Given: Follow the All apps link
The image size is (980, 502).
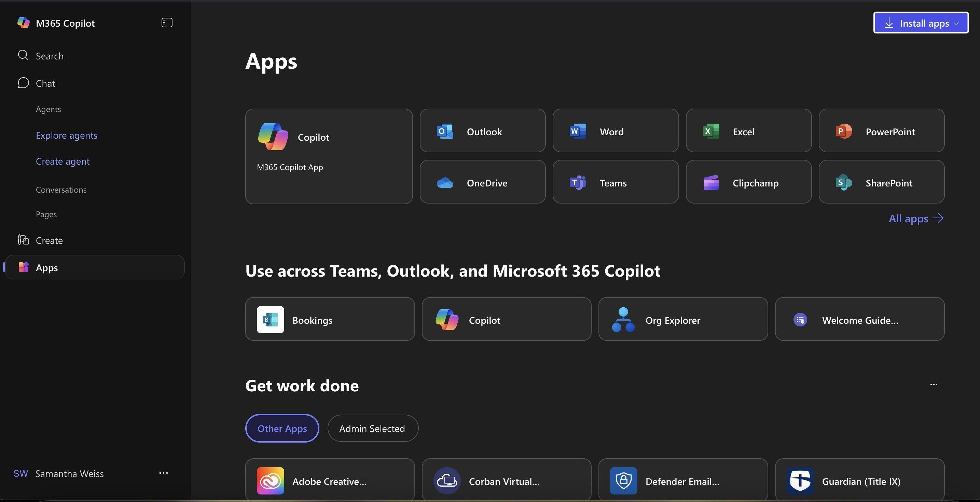Looking at the screenshot, I should [915, 218].
